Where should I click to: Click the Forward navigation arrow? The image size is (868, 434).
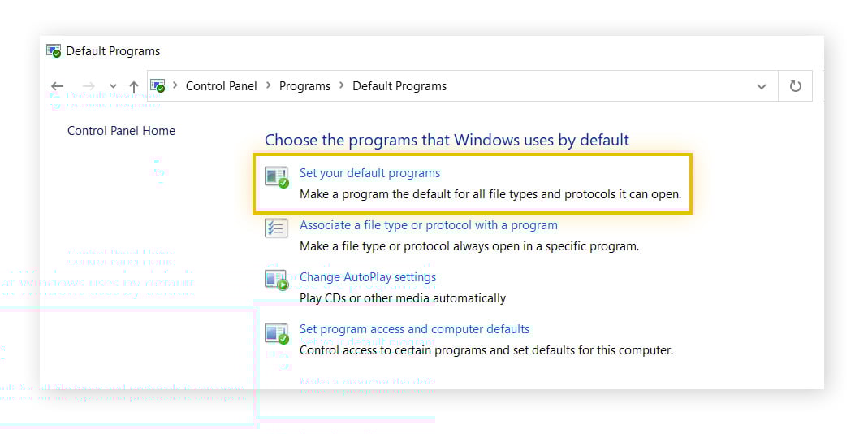(89, 86)
